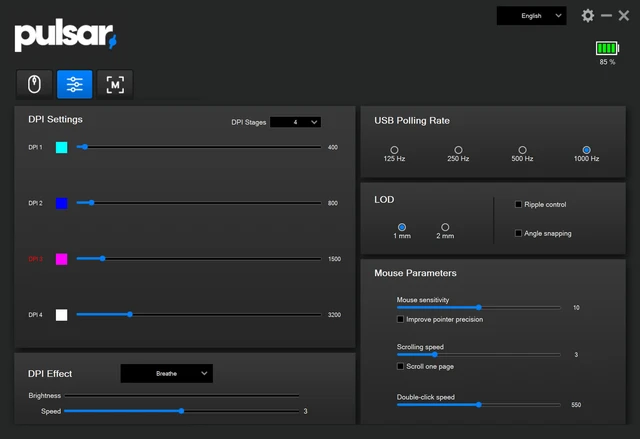Open the mouse button settings tab
Screen dimensions: 640x439
click(34, 84)
